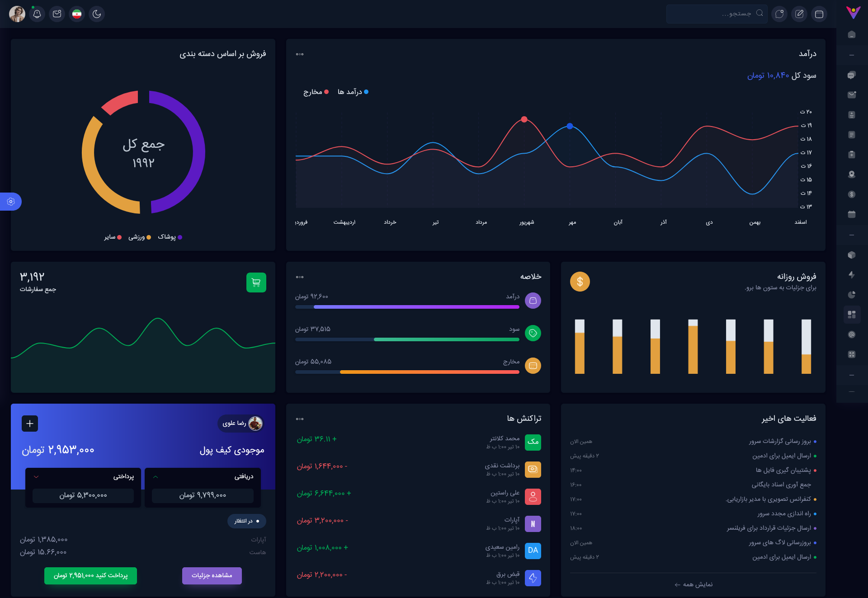Open the calendar icon in sidebar
Image resolution: width=868 pixels, height=598 pixels.
pos(852,214)
